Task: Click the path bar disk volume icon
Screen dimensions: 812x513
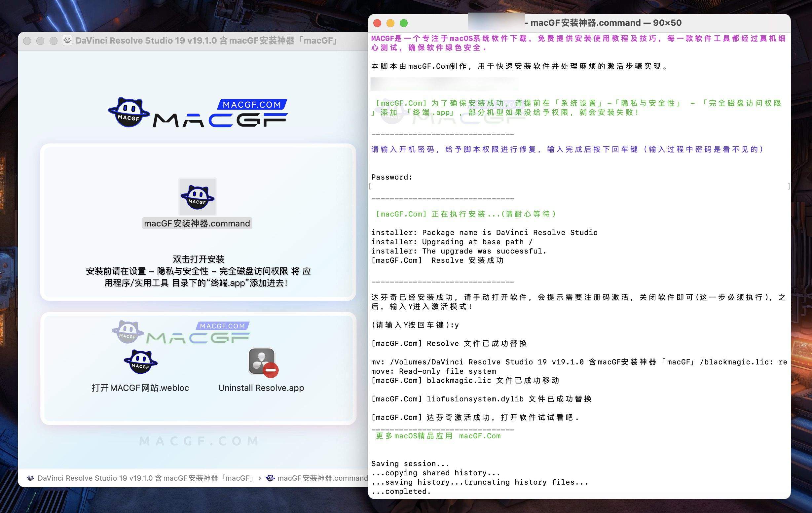Action: [31, 478]
